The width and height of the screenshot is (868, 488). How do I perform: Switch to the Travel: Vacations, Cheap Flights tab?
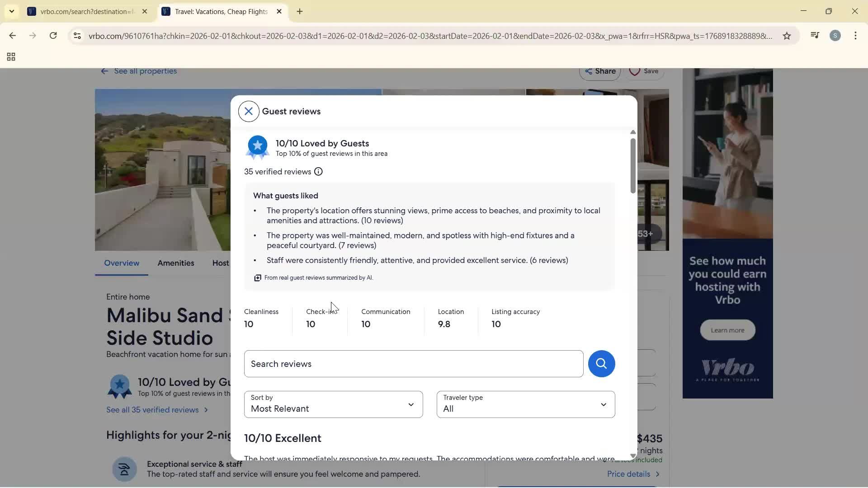(x=217, y=11)
